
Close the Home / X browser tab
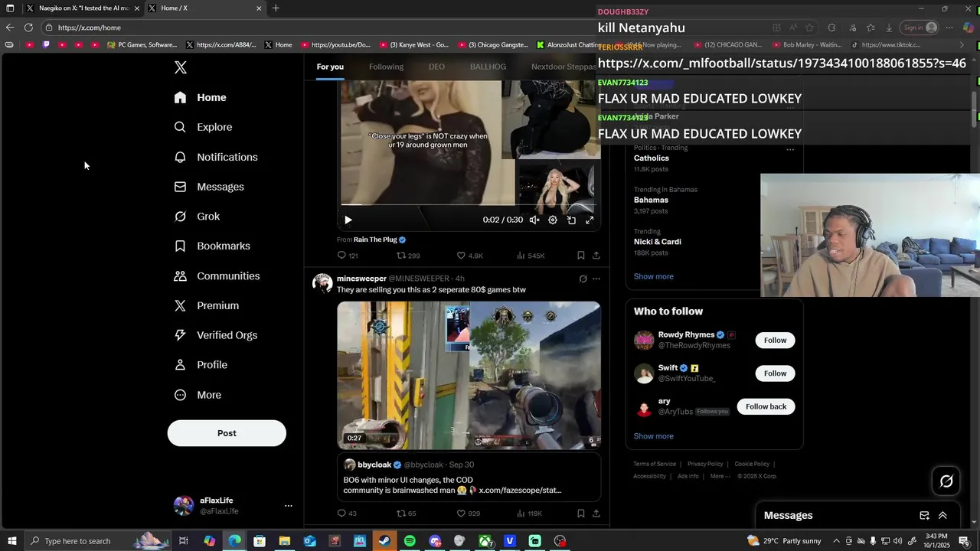click(x=259, y=8)
